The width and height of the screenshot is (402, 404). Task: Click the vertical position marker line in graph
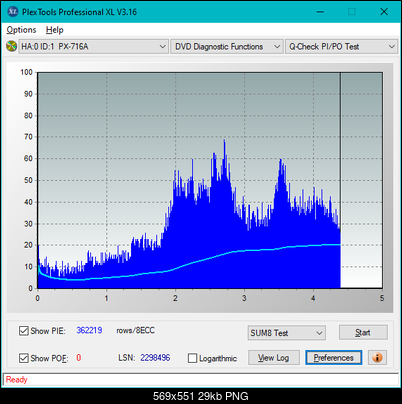point(340,180)
